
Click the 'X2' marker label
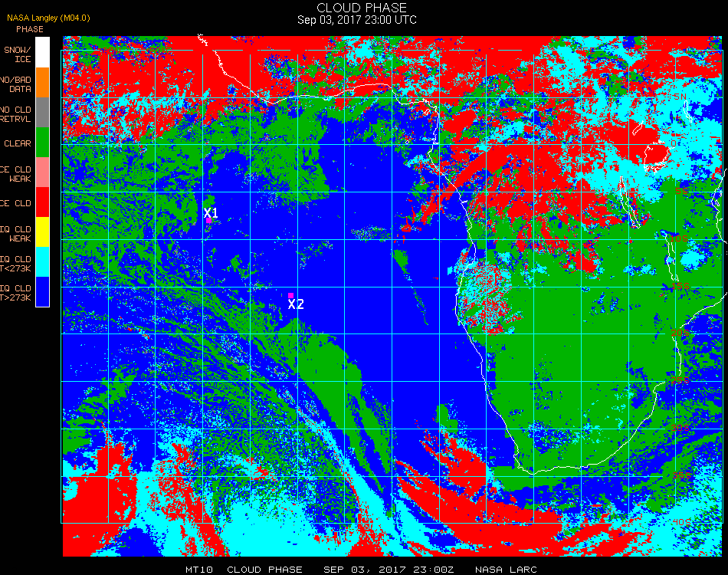point(296,304)
